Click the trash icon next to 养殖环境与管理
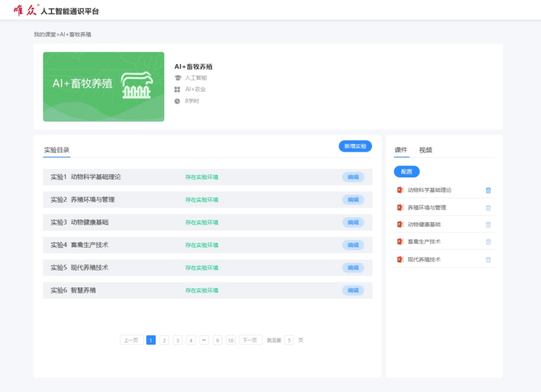The width and height of the screenshot is (541, 392). (x=488, y=207)
